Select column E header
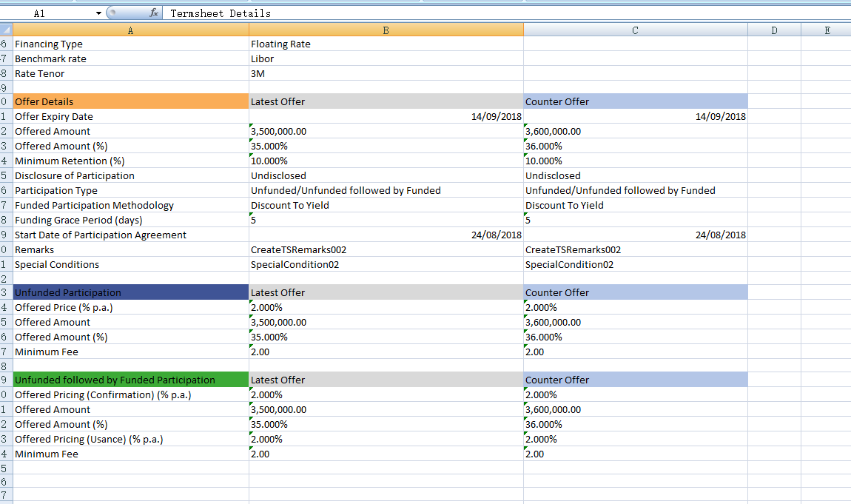The width and height of the screenshot is (851, 504). coord(827,30)
